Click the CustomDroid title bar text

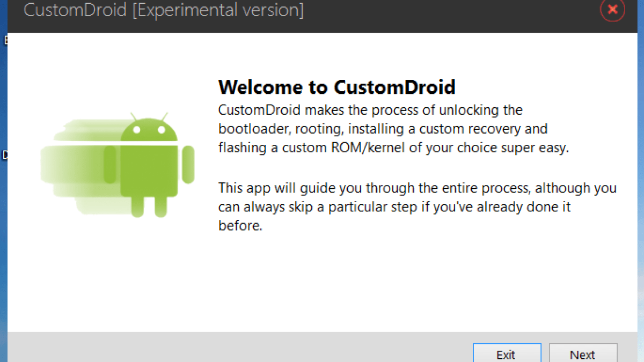(x=75, y=10)
